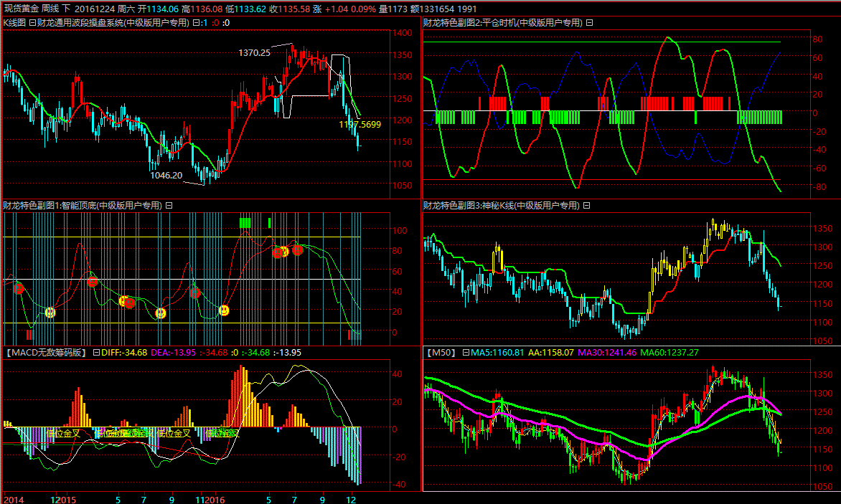Viewport: 841px width, 504px height.
Task: Click the open price 1134.06
Action: coord(163,9)
